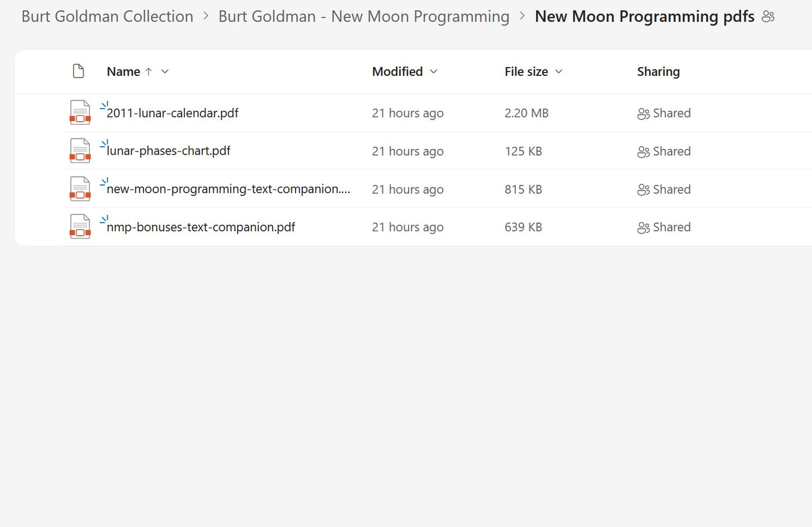Image resolution: width=812 pixels, height=527 pixels.
Task: Open lunar-phases-chart.pdf
Action: (169, 151)
